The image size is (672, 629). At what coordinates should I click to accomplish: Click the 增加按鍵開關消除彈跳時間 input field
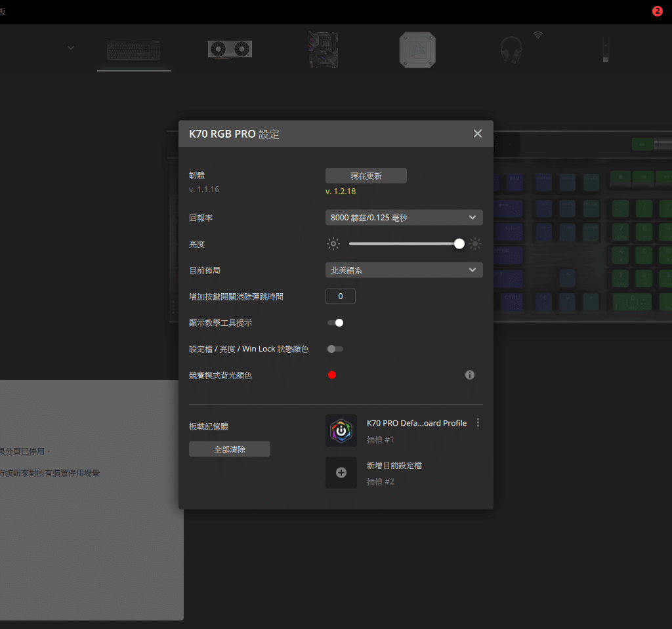click(x=341, y=296)
